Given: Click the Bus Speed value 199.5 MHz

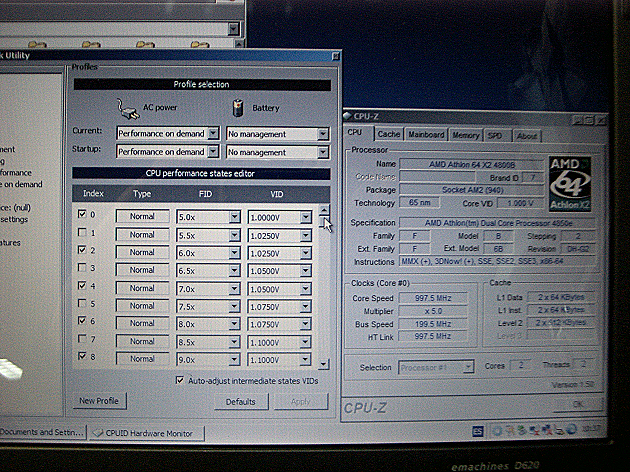Looking at the screenshot, I should 433,324.
